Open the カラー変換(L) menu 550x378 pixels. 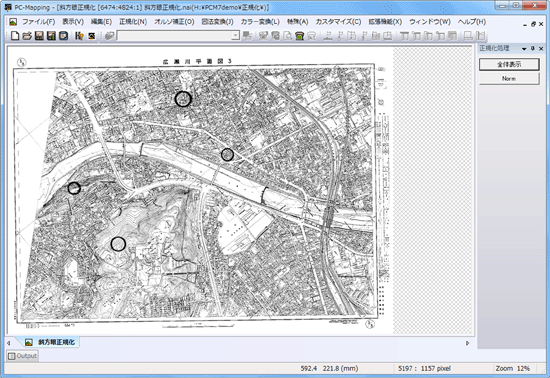(x=260, y=22)
